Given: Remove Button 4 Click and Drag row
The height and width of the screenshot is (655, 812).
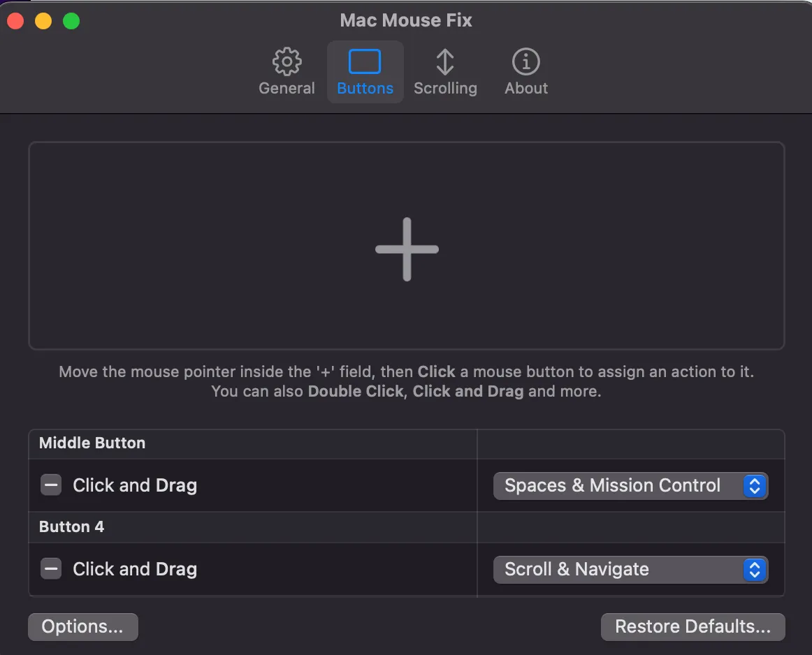Looking at the screenshot, I should pos(51,569).
